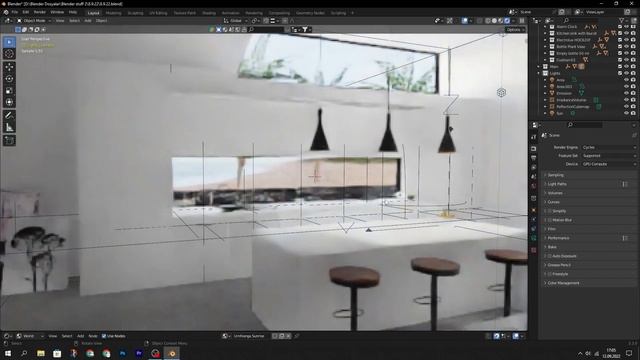640x360 pixels.
Task: Select the Rotate tool in viewport toolbar
Action: [x=9, y=78]
